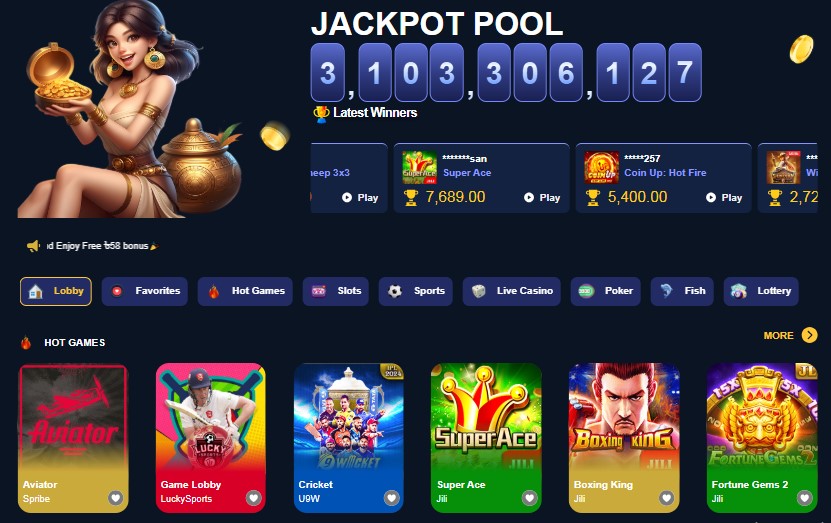831x523 pixels.
Task: Open the Slots category
Action: (335, 291)
